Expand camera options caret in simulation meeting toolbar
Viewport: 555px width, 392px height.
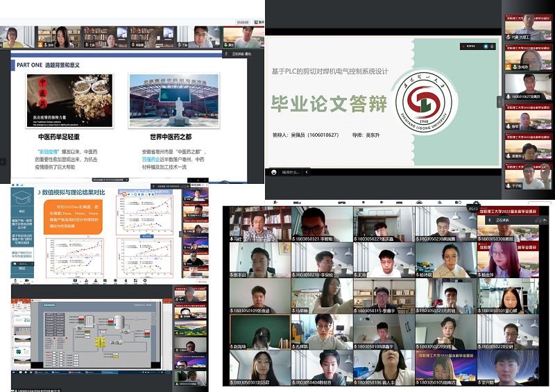point(31,280)
